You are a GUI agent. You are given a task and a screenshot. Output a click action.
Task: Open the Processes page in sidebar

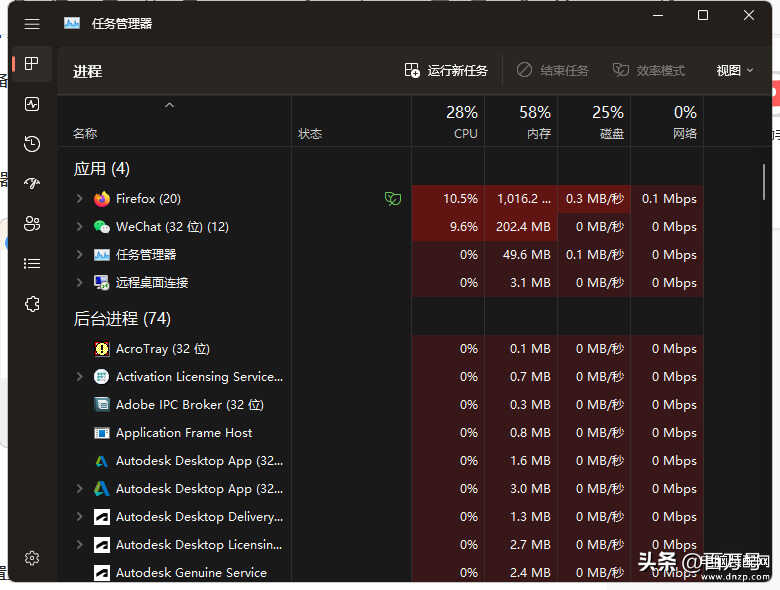coord(32,64)
